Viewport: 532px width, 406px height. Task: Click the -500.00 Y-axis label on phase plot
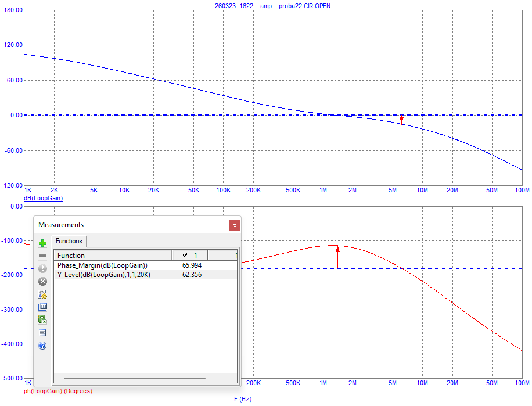coord(12,378)
